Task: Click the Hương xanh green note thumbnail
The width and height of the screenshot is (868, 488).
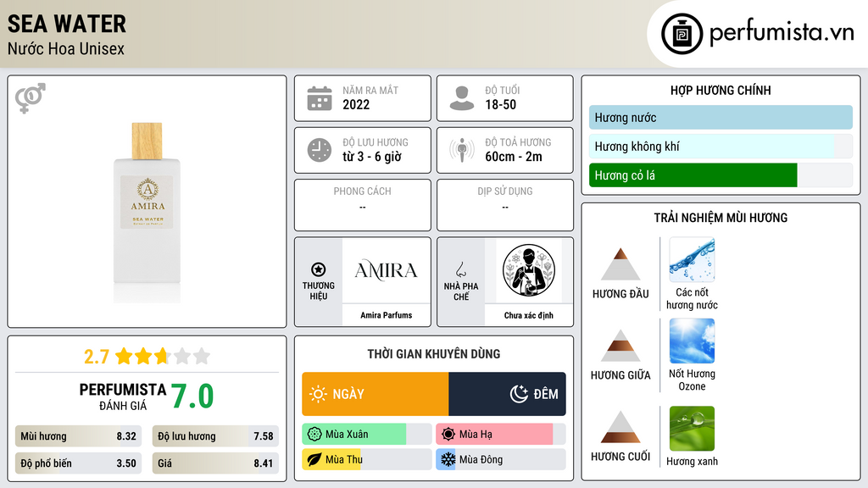Action: click(x=692, y=429)
